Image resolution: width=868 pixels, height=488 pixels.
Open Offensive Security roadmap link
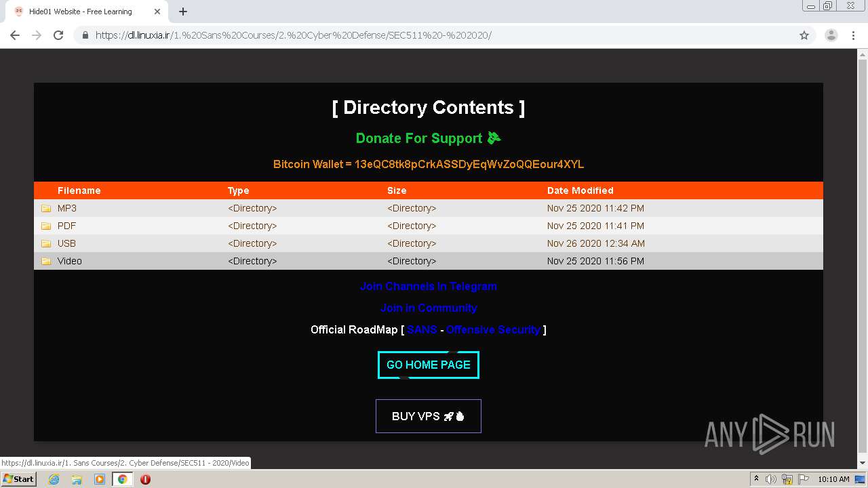pyautogui.click(x=493, y=329)
